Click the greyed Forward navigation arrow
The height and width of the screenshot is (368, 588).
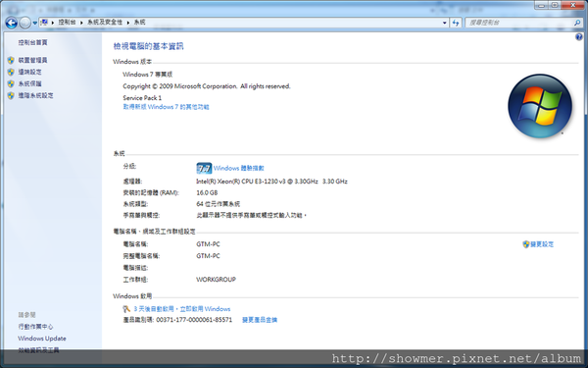pos(24,23)
